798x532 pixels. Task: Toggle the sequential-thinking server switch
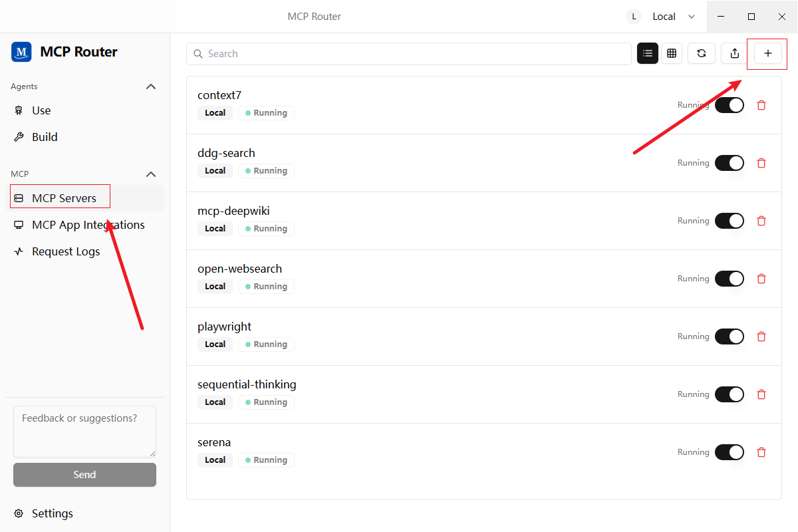point(729,394)
